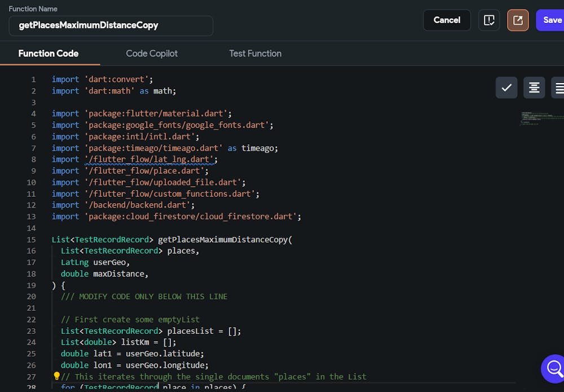This screenshot has height=392, width=564.
Task: Select the Function Code tab
Action: pyautogui.click(x=49, y=54)
